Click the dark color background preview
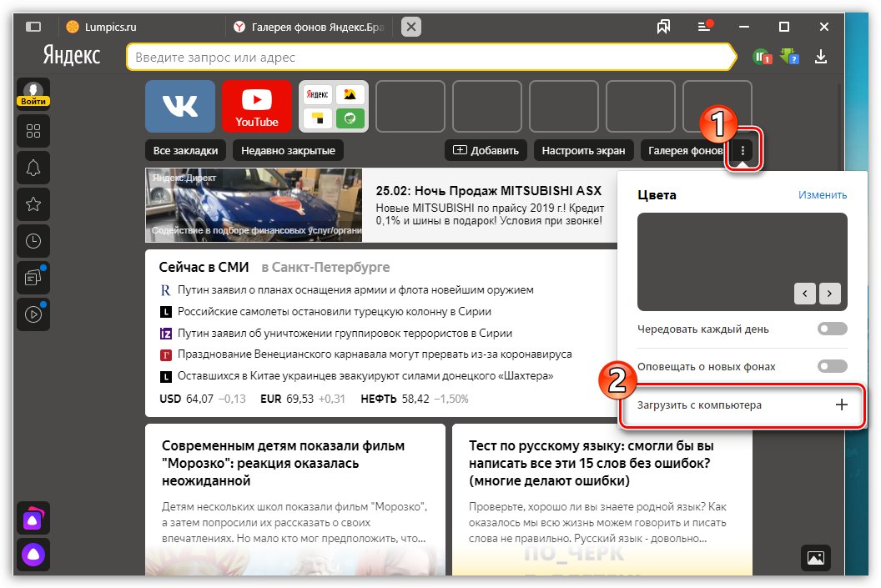 pos(743,262)
